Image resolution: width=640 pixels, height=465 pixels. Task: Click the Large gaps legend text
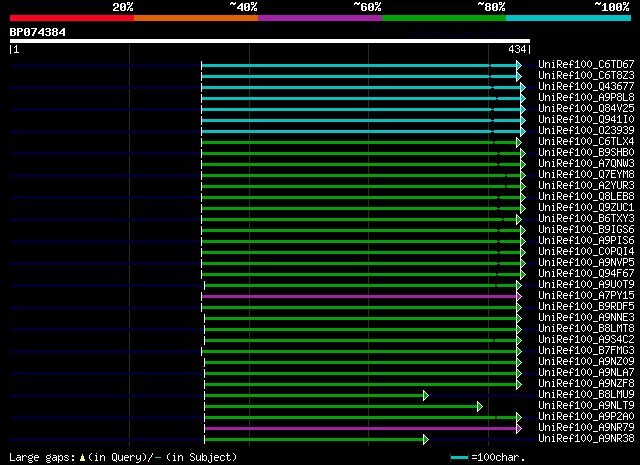pyautogui.click(x=42, y=458)
